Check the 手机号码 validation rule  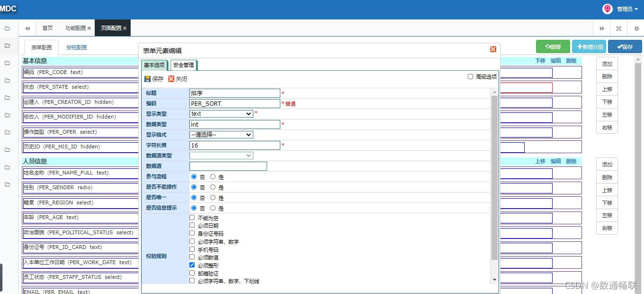192,249
